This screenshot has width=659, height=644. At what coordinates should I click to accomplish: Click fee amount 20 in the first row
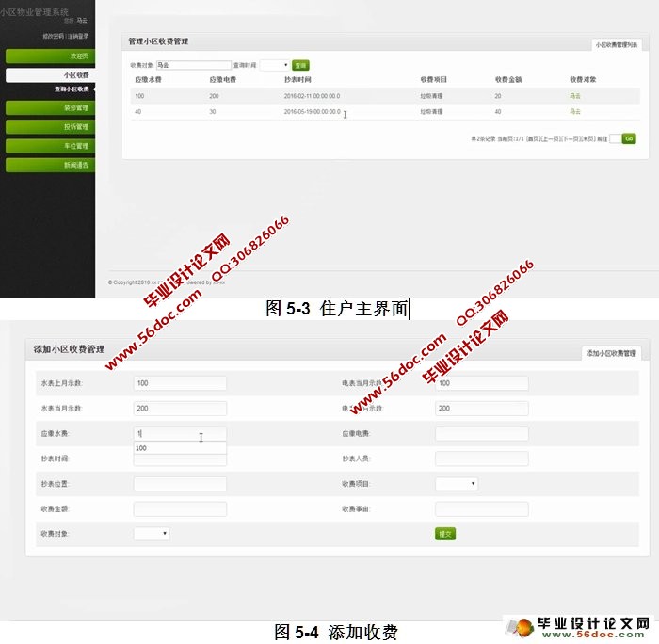coord(498,96)
